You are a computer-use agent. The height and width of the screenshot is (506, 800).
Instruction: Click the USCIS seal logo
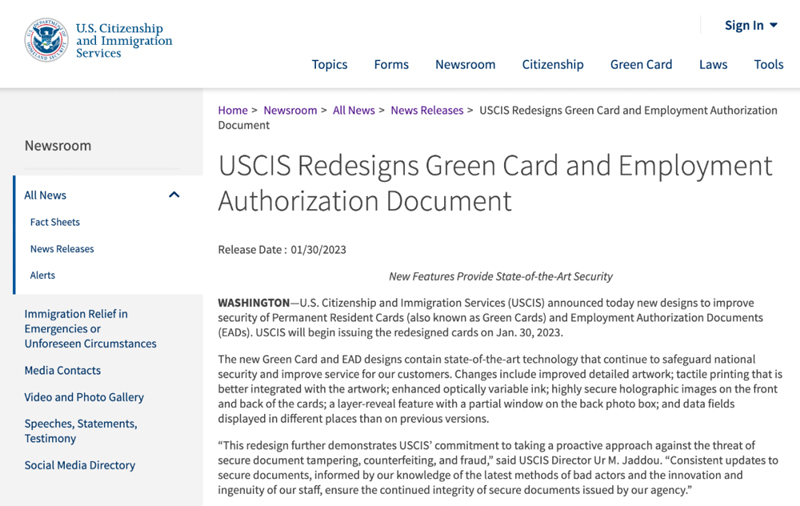[44, 40]
